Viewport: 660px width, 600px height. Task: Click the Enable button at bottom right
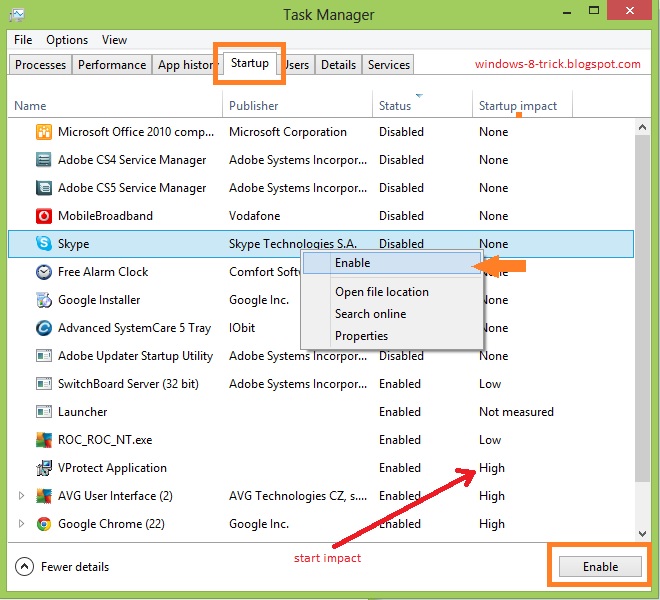(x=600, y=567)
